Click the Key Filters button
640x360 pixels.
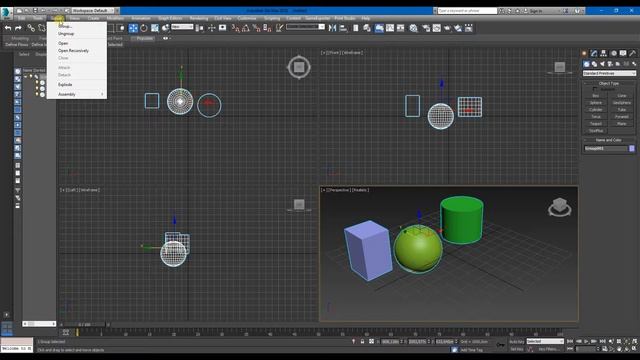tap(548, 349)
